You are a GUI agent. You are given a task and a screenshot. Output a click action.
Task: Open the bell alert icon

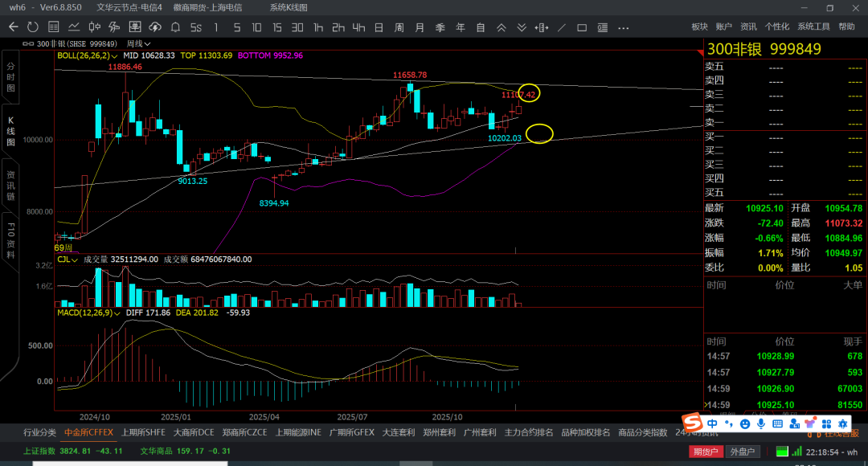coord(175,27)
